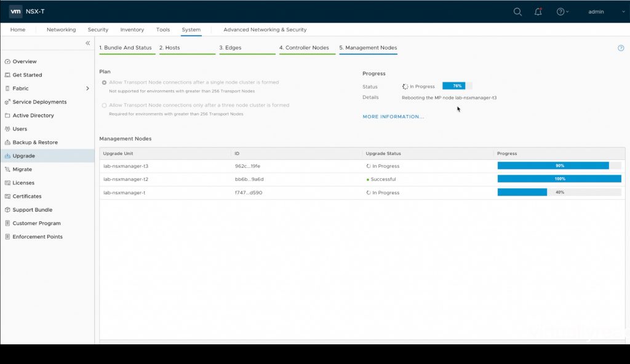Open Overview in the sidebar
630x364 pixels.
[x=25, y=61]
